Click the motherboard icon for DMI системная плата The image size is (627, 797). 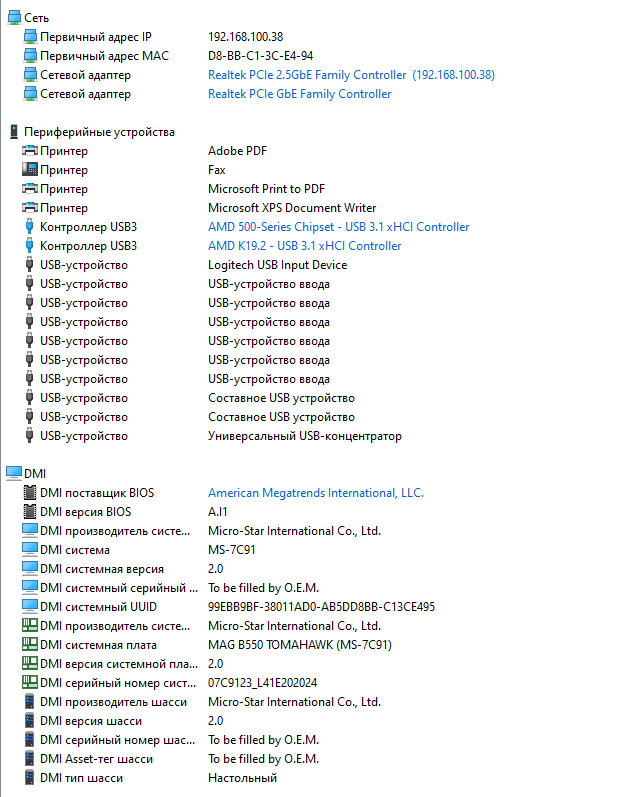tap(30, 645)
